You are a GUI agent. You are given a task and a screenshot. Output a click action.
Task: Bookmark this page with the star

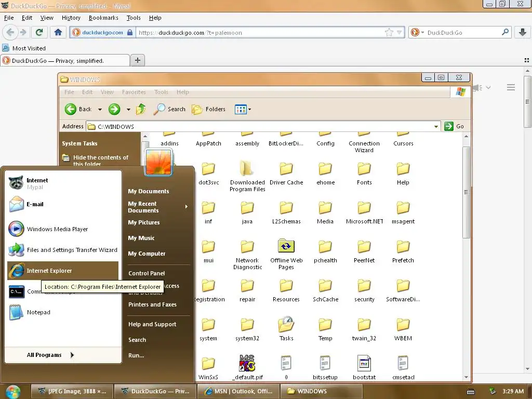coord(389,33)
